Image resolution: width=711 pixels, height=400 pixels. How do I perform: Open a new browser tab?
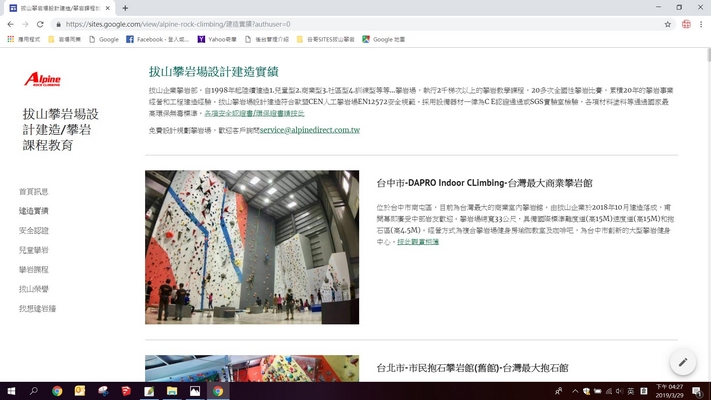[x=125, y=8]
